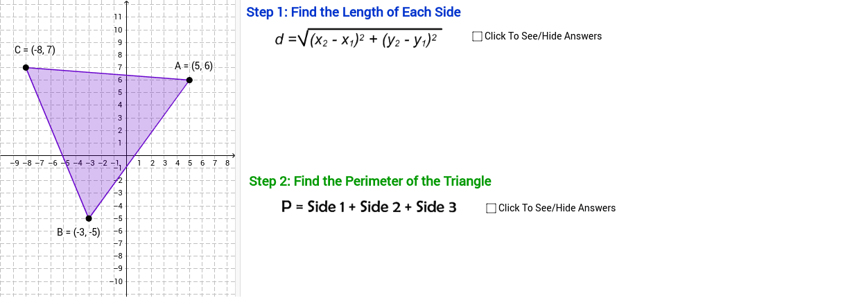The height and width of the screenshot is (298, 868).
Task: Click the triangle edge between C and A
Action: click(107, 74)
